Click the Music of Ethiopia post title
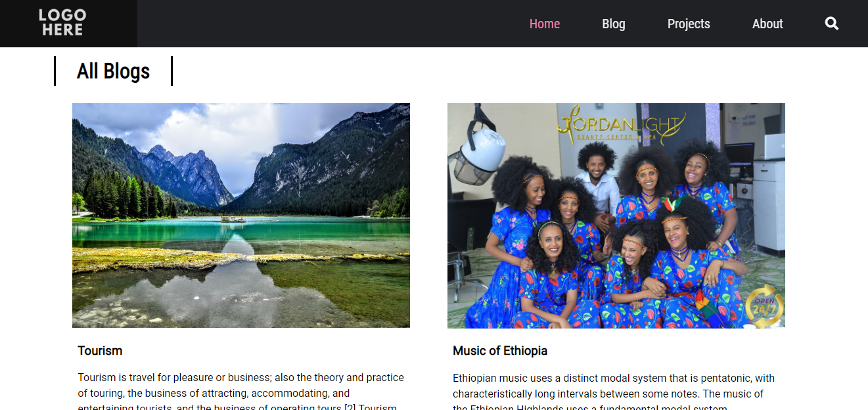The height and width of the screenshot is (410, 868). point(500,351)
